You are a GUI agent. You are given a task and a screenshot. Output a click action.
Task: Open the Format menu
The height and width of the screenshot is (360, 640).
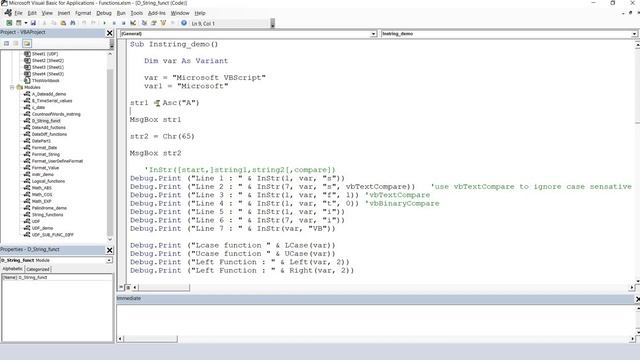[83, 13]
